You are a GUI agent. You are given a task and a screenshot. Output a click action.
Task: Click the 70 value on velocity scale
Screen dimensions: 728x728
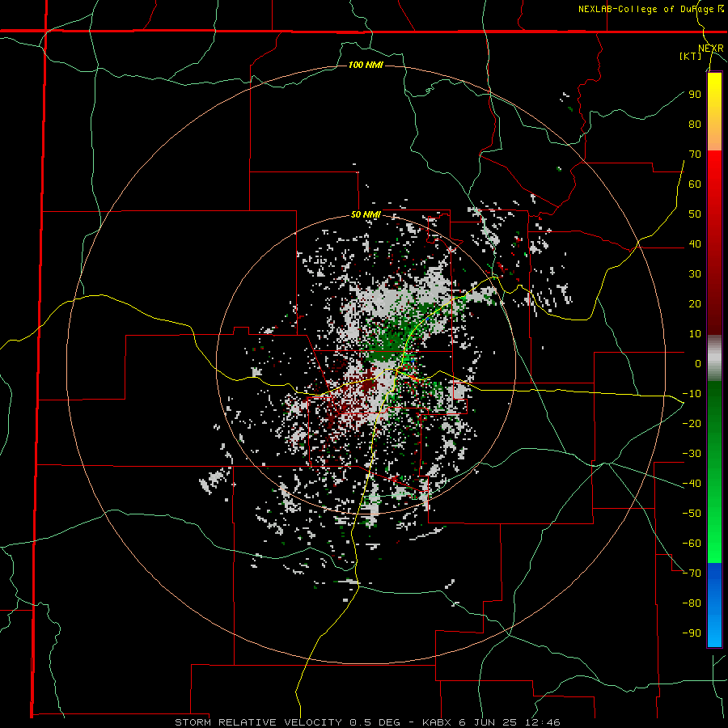pyautogui.click(x=695, y=154)
